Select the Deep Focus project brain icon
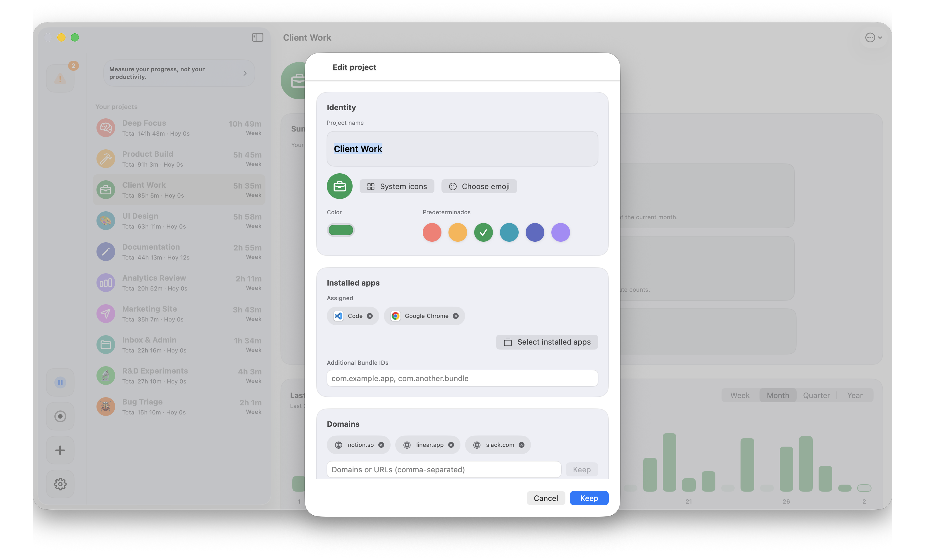 coord(106,128)
